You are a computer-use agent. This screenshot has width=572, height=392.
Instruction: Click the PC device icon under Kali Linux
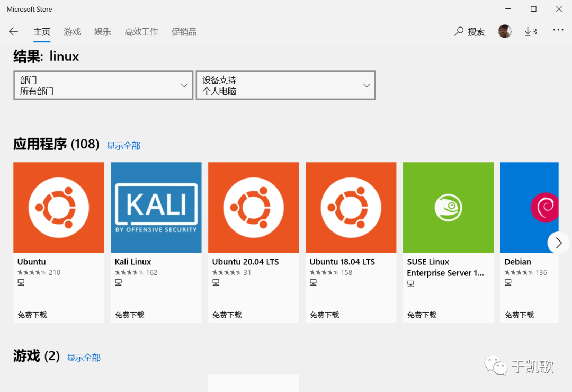coord(119,282)
